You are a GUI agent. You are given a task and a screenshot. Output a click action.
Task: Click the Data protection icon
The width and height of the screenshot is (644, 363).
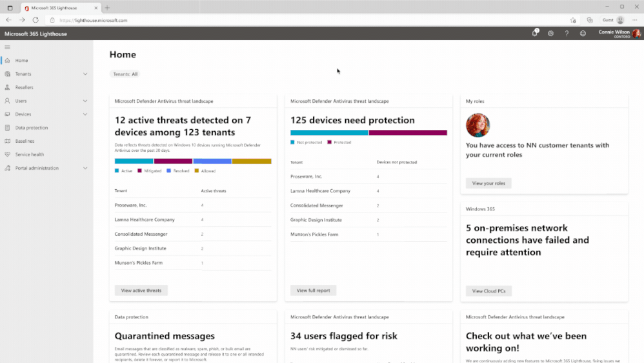coord(7,127)
